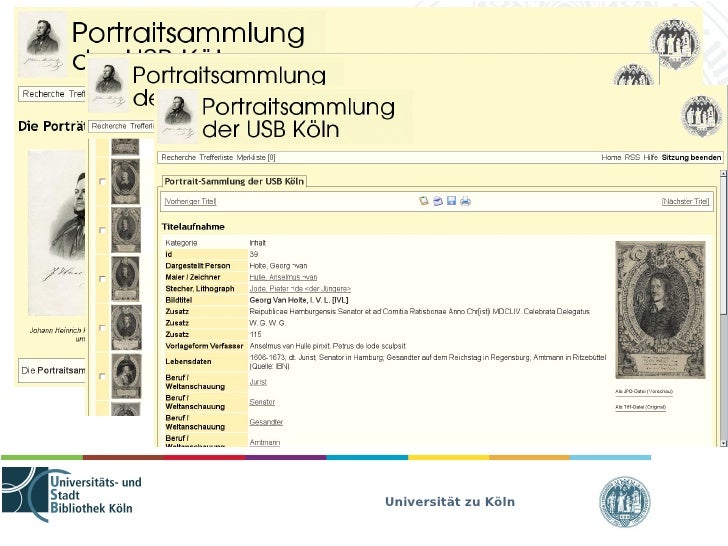This screenshot has height=546, width=728.
Task: Click the Titelaufnahme heading
Action: [193, 227]
